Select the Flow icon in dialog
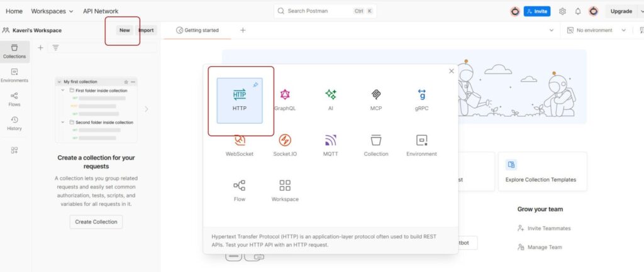644x272 pixels. click(240, 185)
